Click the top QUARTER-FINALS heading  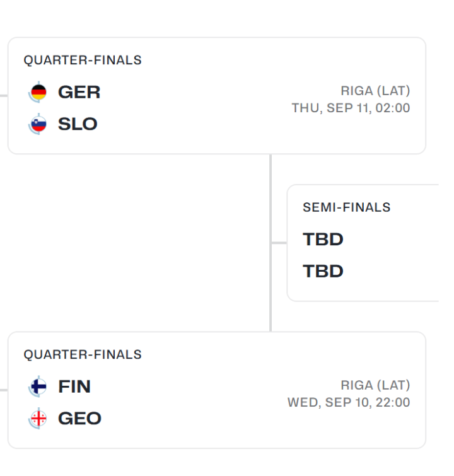[x=83, y=60]
